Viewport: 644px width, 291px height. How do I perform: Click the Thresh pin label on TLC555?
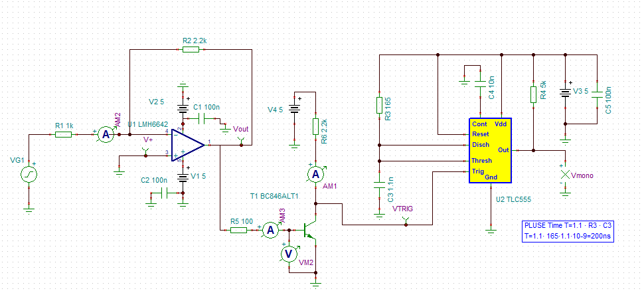pos(481,160)
